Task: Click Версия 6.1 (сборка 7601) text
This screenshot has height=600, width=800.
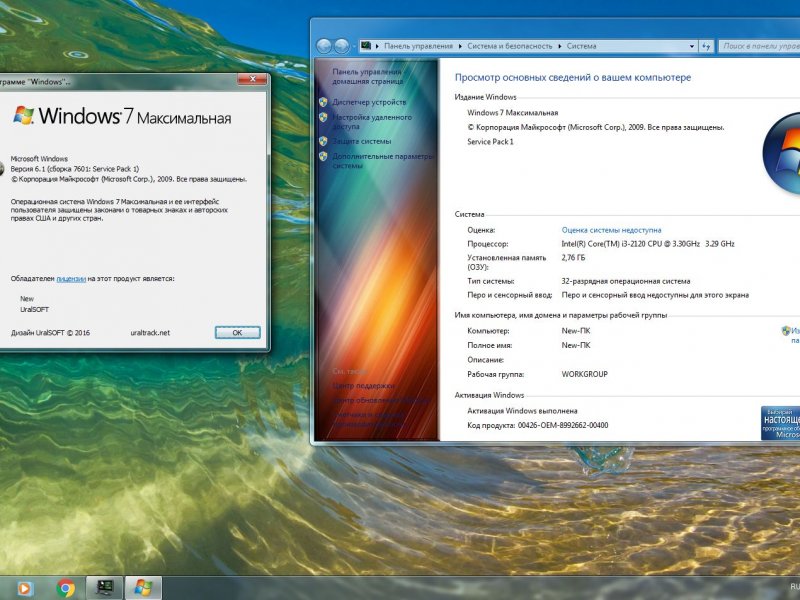Action: pos(74,169)
